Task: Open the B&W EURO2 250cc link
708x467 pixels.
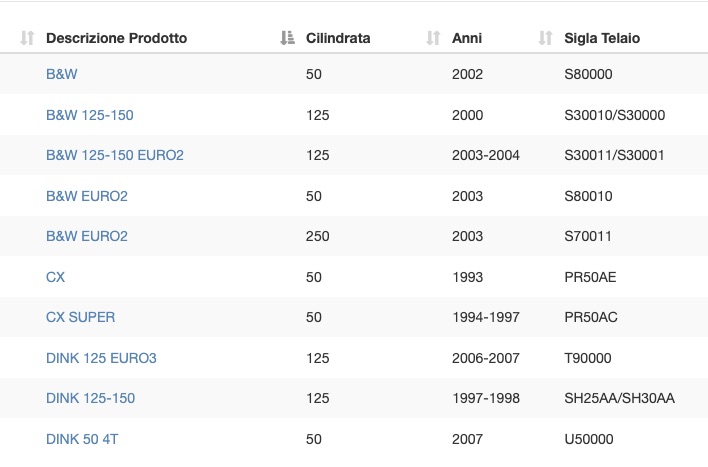Action: click(87, 236)
